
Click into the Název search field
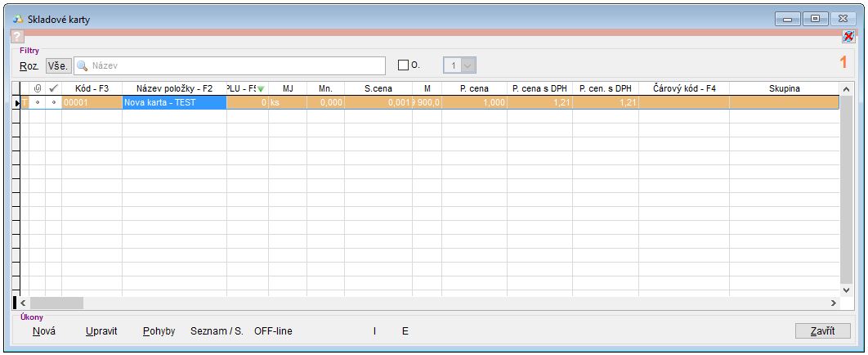tap(237, 65)
